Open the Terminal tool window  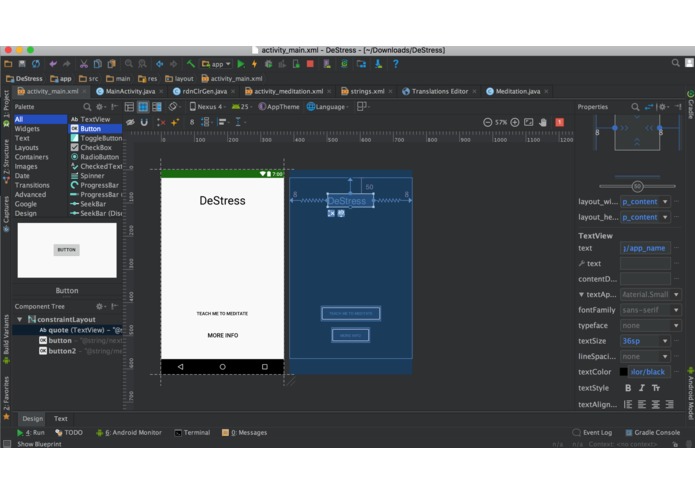(192, 433)
